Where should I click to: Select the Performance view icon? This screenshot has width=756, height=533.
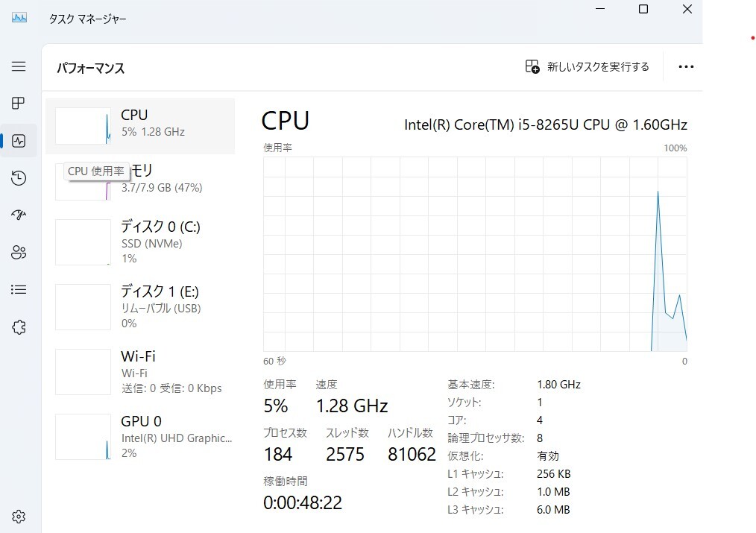pyautogui.click(x=19, y=140)
